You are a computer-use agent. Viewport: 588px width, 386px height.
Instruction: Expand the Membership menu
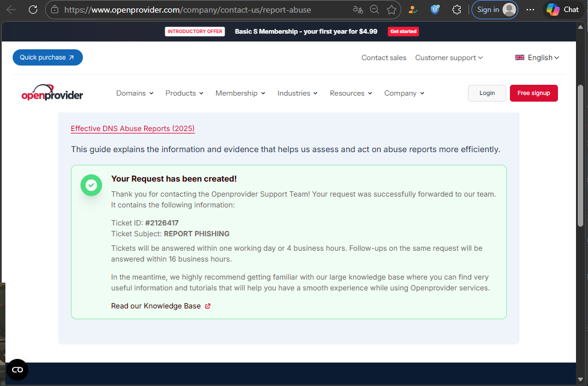[240, 93]
